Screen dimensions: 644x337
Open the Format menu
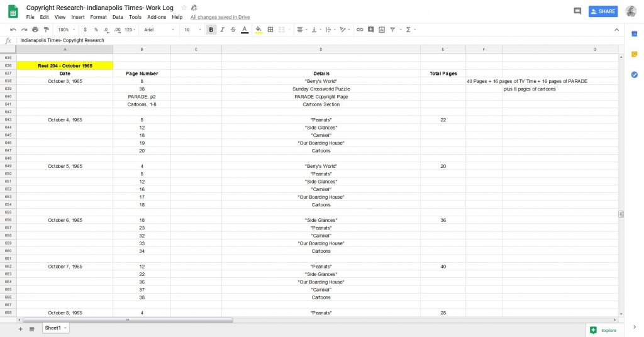[98, 17]
